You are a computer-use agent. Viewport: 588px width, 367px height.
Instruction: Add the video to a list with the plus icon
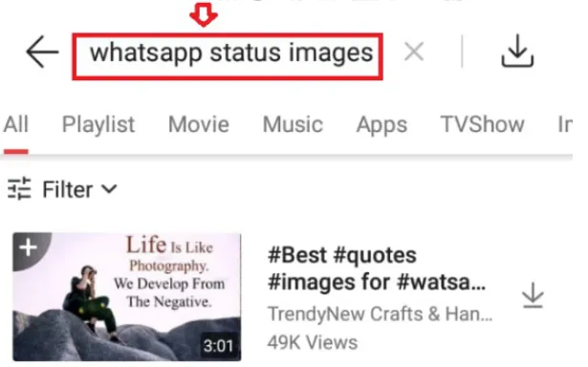29,248
